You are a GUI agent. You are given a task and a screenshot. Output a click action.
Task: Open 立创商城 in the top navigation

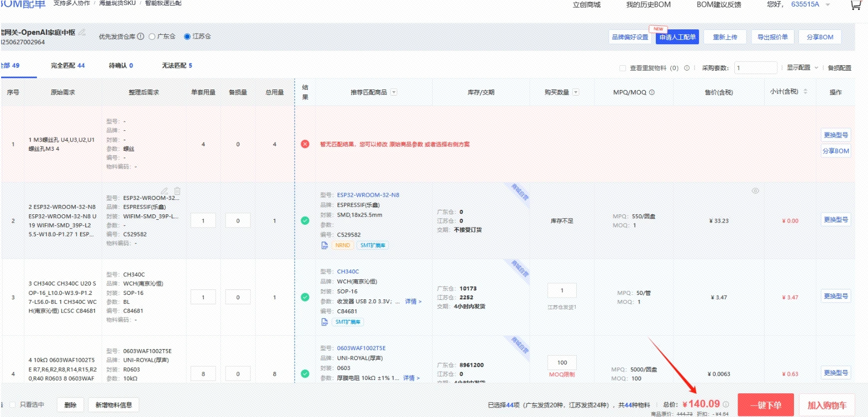[x=587, y=4]
